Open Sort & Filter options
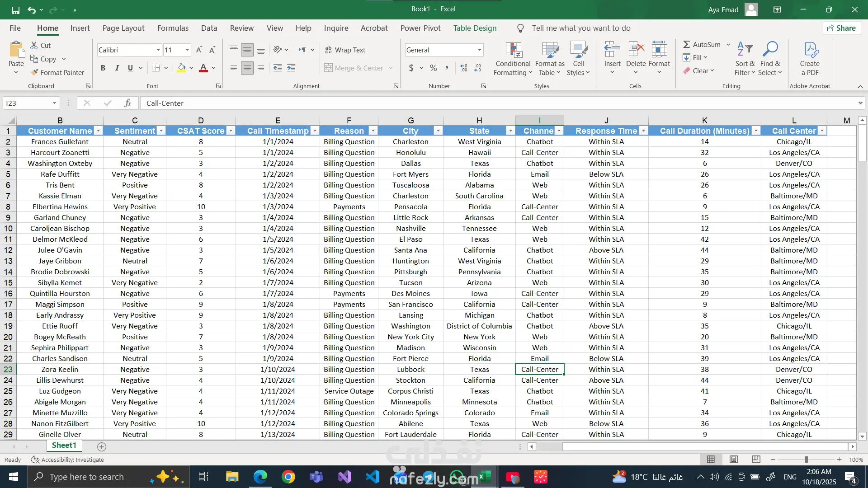868x488 pixels. pyautogui.click(x=745, y=59)
